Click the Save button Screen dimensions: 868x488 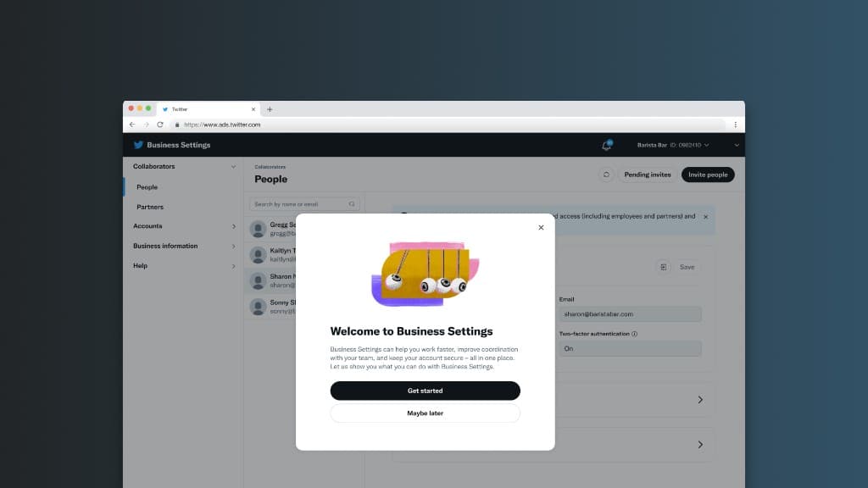tap(687, 267)
